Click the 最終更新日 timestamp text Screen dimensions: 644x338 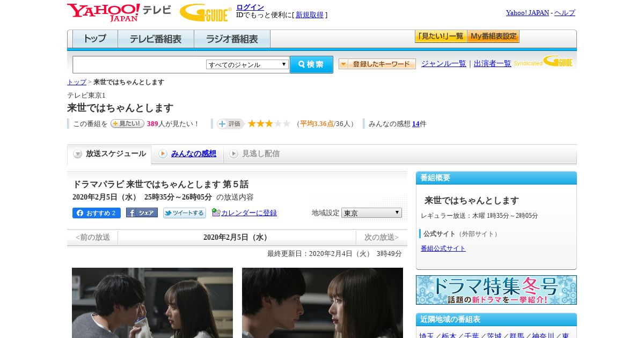coord(334,254)
